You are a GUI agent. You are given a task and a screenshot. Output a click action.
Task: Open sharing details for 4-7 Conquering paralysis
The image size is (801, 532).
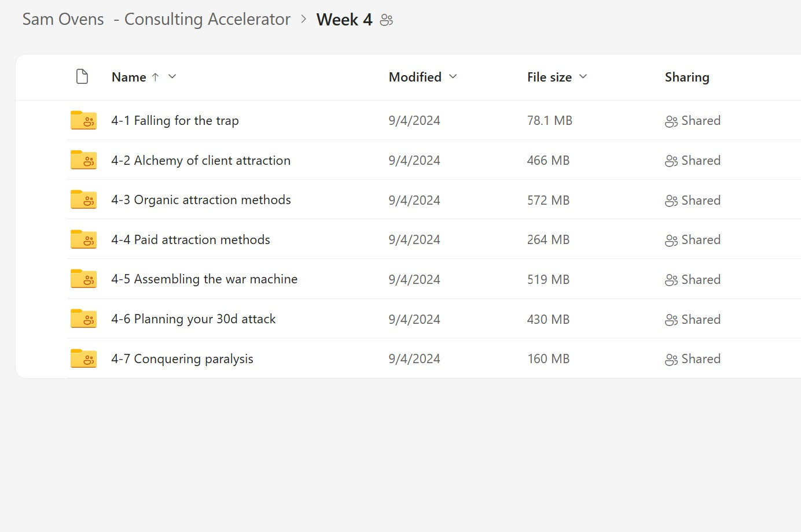tap(693, 359)
